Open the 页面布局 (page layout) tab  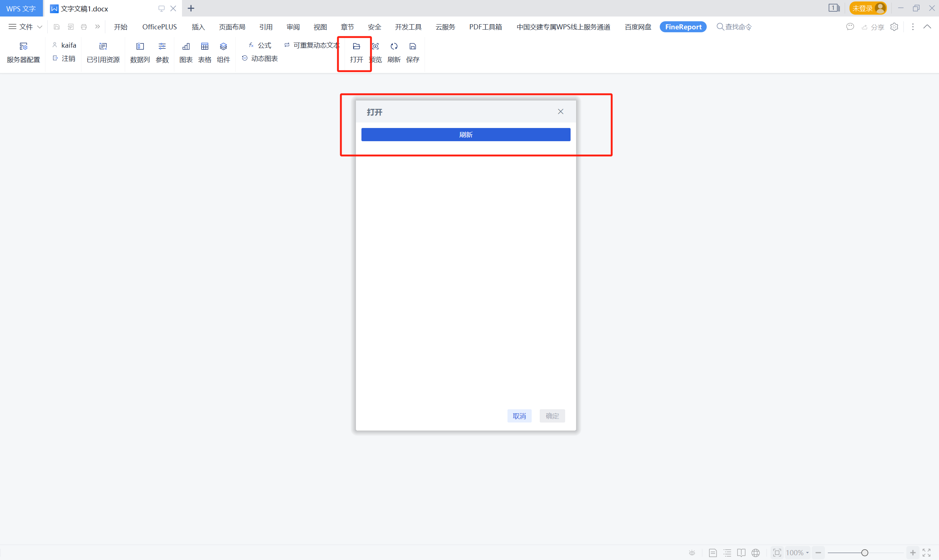[232, 27]
